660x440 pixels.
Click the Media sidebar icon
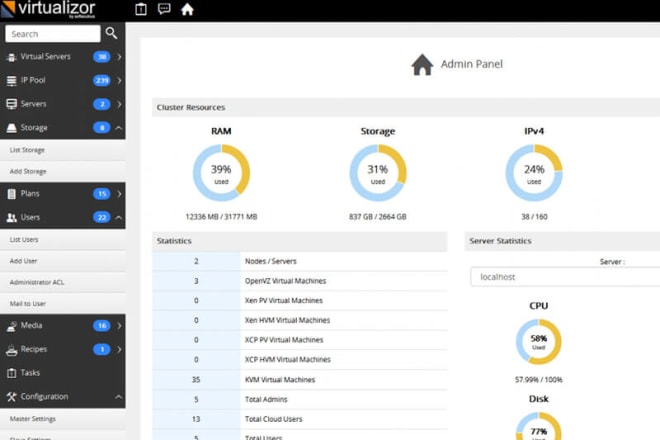(12, 325)
